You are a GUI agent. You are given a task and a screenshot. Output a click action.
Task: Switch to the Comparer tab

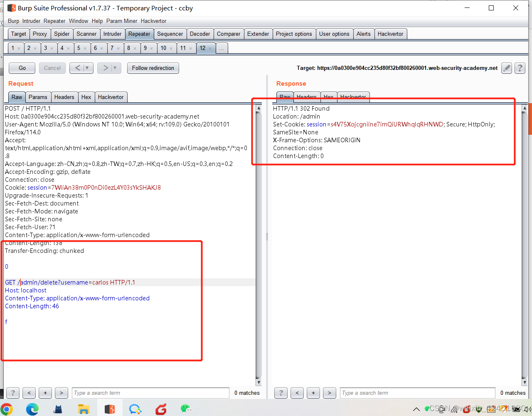[x=229, y=34]
